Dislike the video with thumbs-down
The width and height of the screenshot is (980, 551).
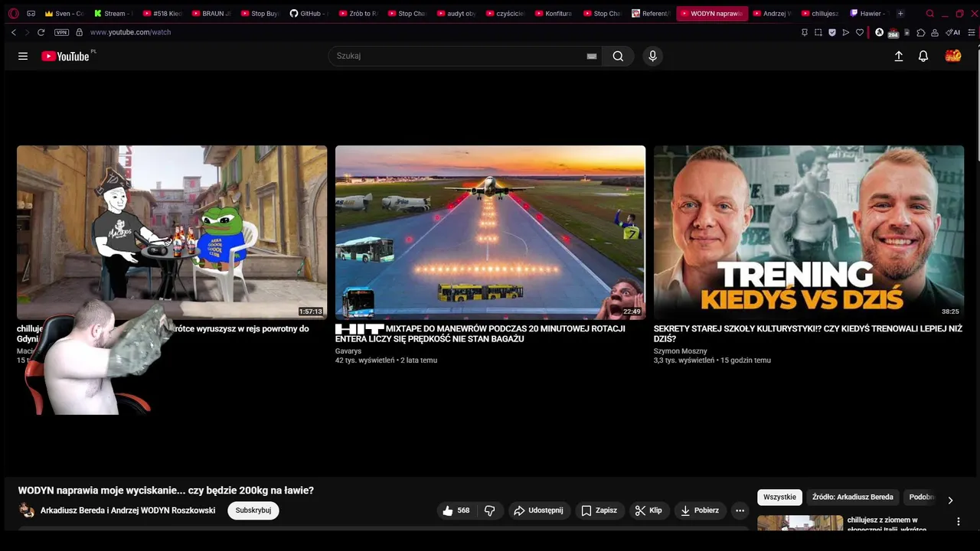click(490, 510)
